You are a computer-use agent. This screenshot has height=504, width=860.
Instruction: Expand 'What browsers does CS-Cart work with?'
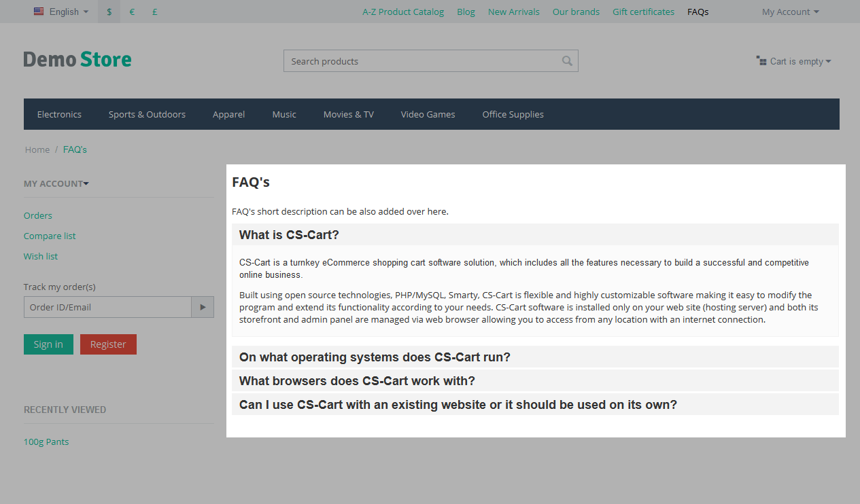[x=535, y=380]
